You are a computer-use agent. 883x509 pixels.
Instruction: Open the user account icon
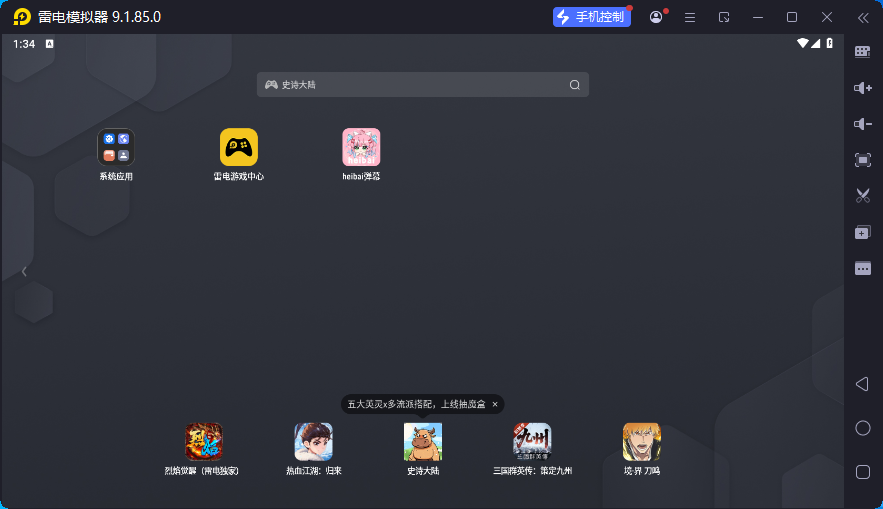point(656,17)
